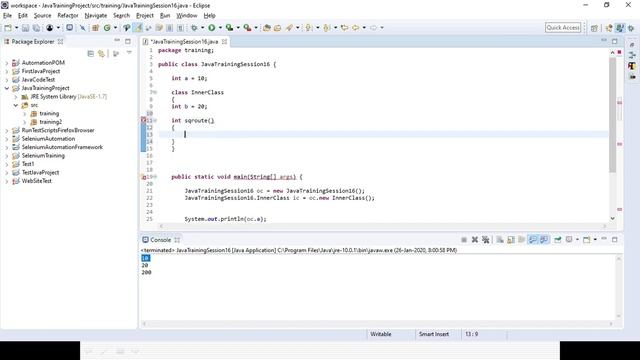Viewport: 640px width, 360px height.
Task: Toggle the Word Wrap console button
Action: [x=522, y=240]
